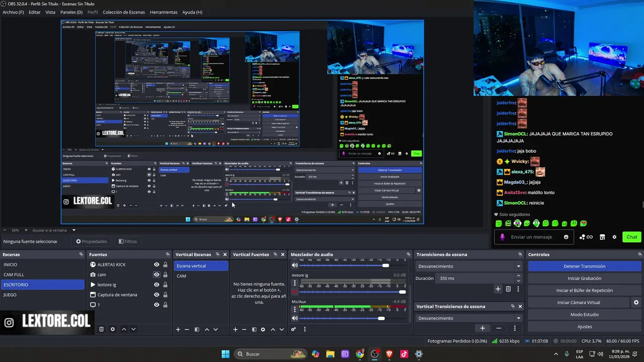Add a scene in Vertical Escenas panel

pos(178,329)
